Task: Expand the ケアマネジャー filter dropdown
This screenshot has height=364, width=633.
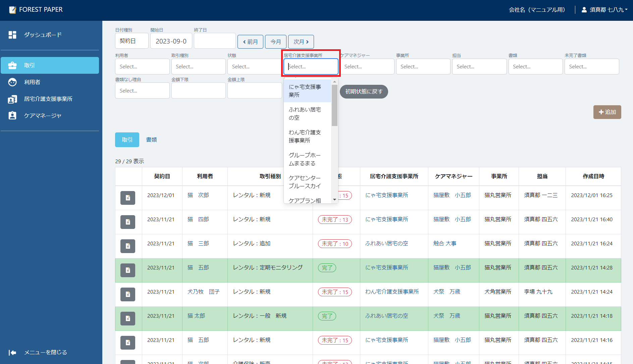Action: [367, 67]
